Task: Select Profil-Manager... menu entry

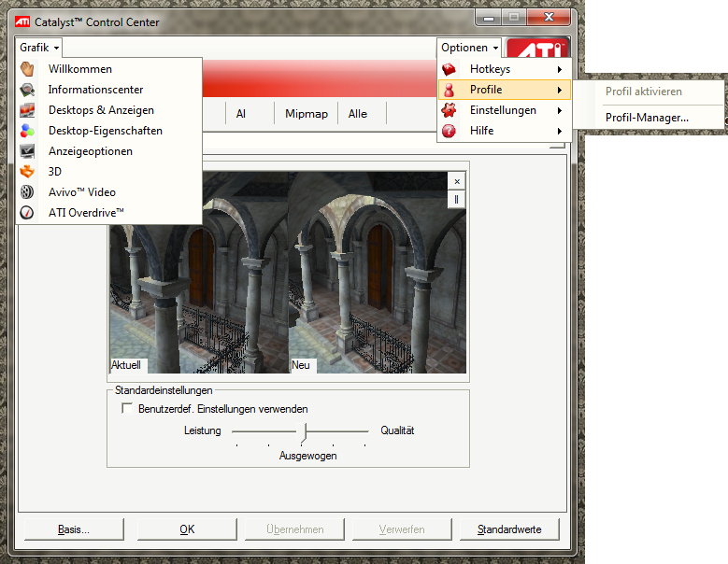Action: tap(647, 118)
